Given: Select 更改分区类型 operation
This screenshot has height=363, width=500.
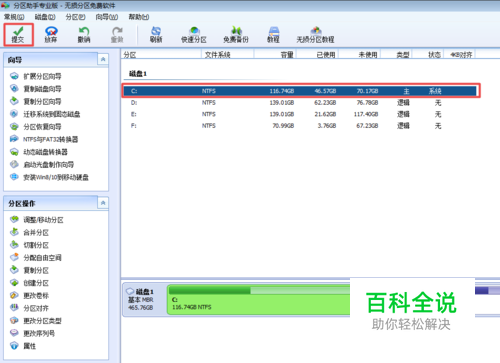Looking at the screenshot, I should [x=36, y=321].
